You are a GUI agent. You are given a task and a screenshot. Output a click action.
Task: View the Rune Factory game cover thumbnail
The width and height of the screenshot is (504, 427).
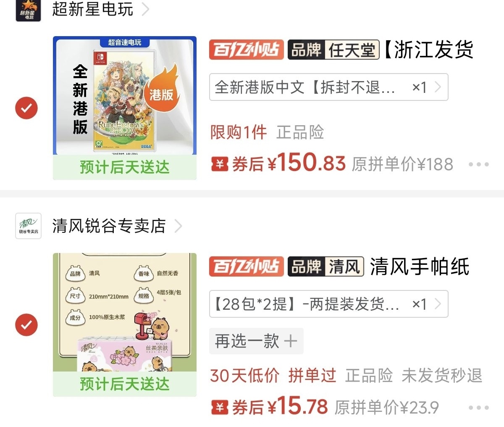[x=125, y=108]
